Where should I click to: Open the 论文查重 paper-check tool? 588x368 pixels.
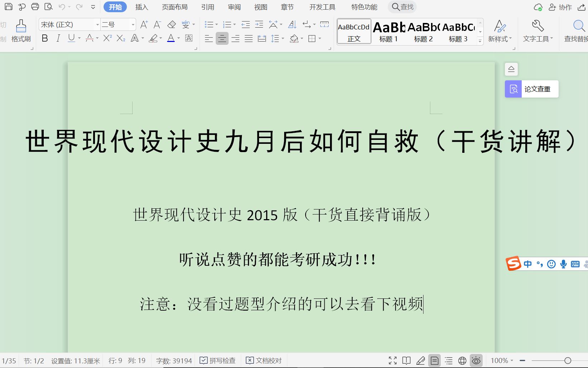[x=531, y=89]
